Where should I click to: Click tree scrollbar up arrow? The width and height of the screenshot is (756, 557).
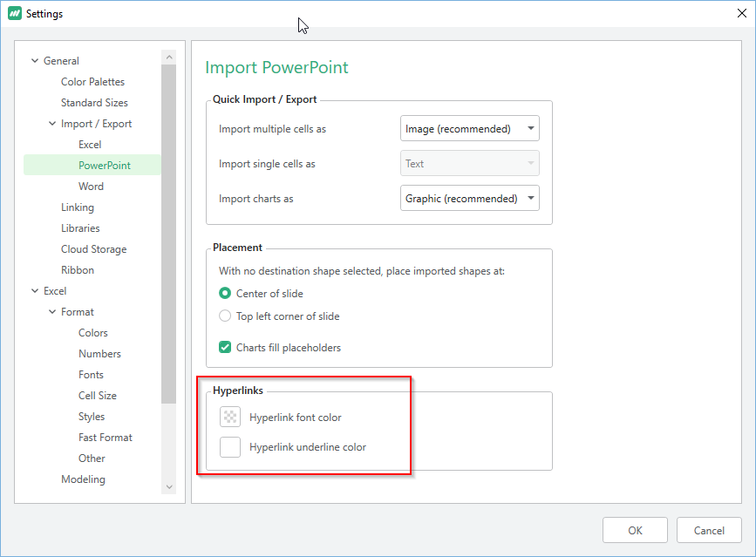pyautogui.click(x=169, y=57)
